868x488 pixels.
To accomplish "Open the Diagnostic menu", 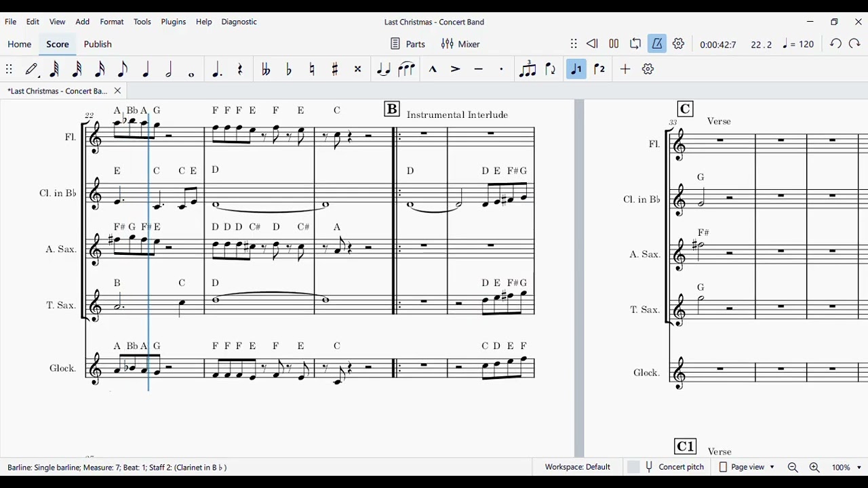I will [x=239, y=22].
